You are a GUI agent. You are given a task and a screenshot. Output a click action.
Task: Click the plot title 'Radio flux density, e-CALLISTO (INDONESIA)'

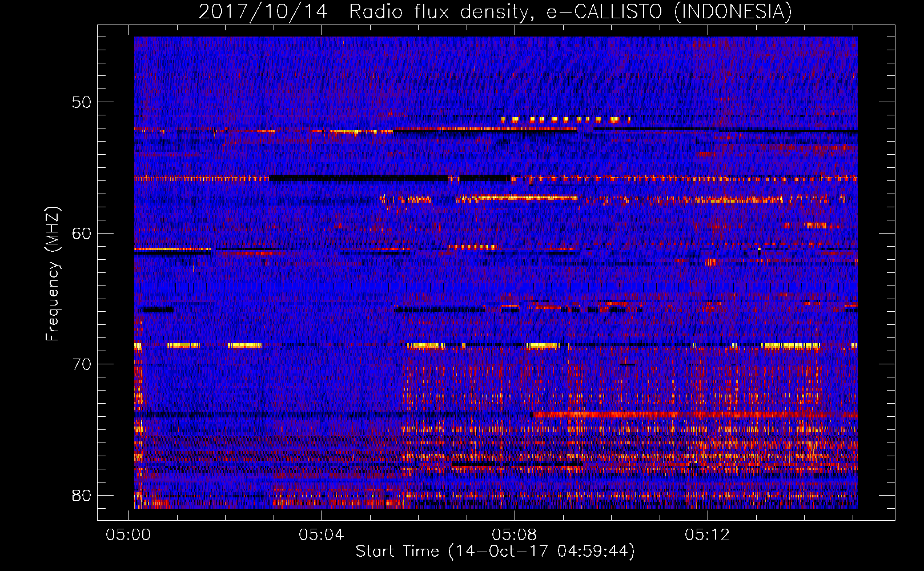pyautogui.click(x=571, y=11)
